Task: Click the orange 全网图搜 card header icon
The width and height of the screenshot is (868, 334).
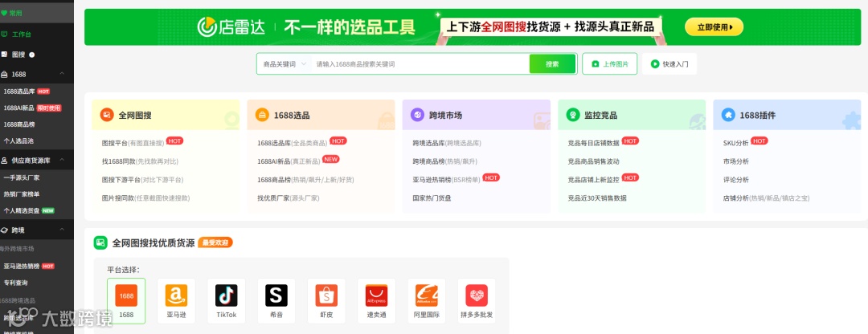Action: [x=107, y=115]
